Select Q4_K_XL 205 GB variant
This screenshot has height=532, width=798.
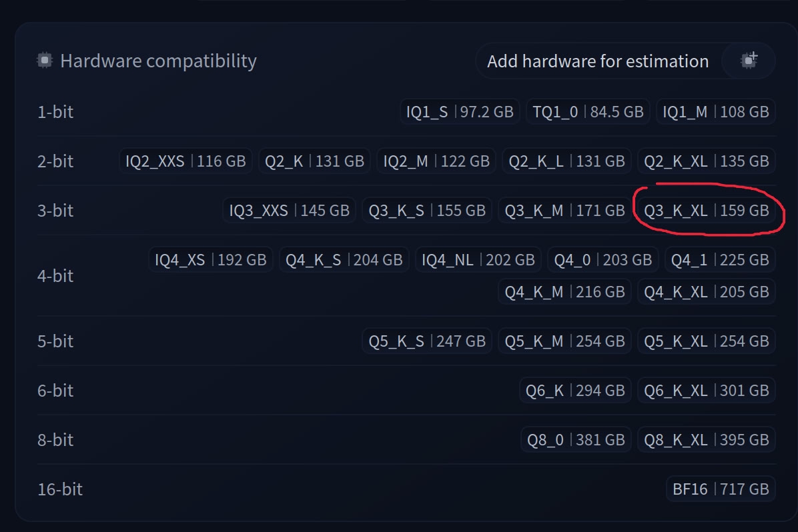(707, 291)
